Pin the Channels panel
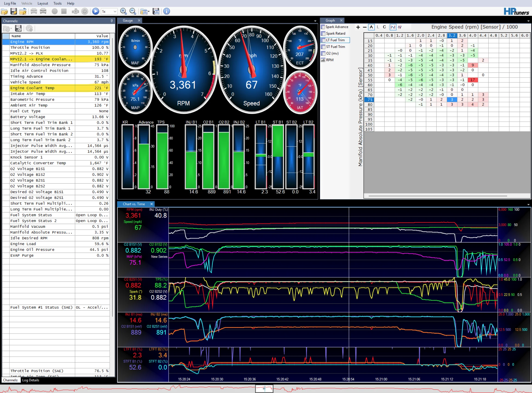 click(x=112, y=21)
